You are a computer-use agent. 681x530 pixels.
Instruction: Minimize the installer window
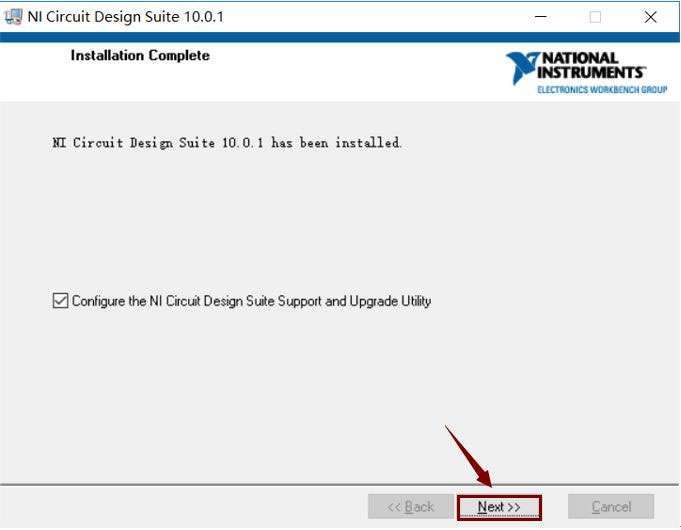point(541,17)
